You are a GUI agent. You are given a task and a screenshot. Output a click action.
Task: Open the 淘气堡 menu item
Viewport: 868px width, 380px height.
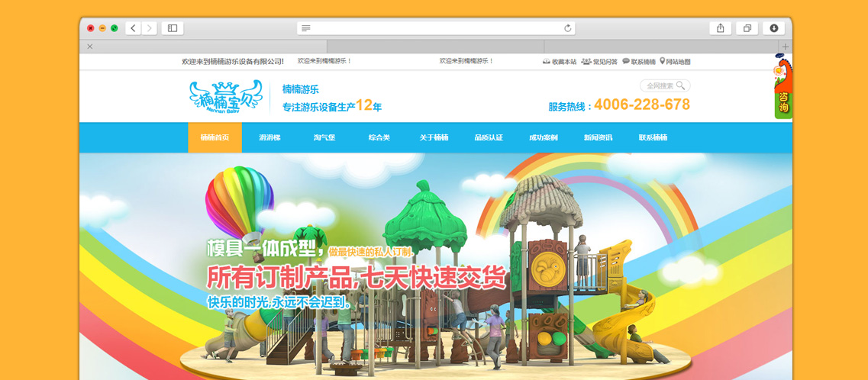pyautogui.click(x=324, y=137)
